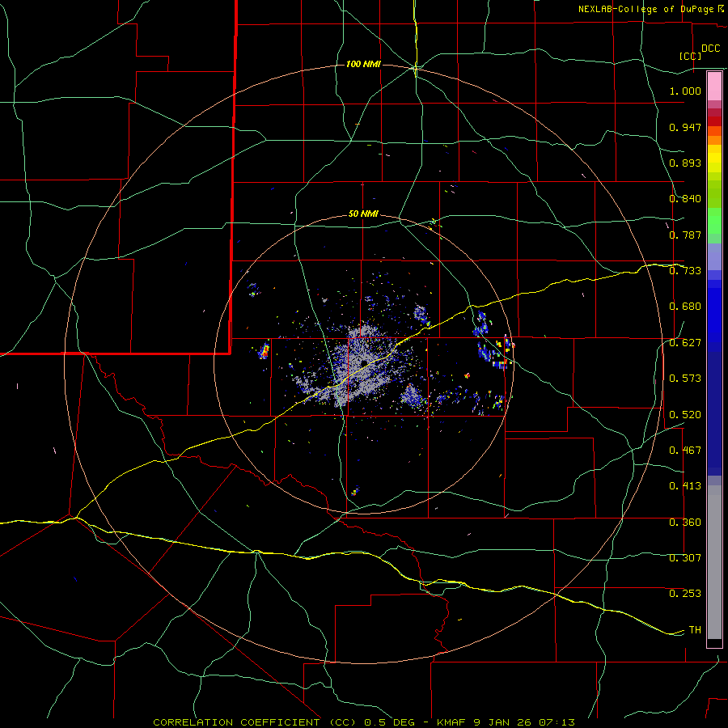Viewport: 728px width, 728px height.
Task: Select the 0.840 legend value
Action: coord(685,199)
